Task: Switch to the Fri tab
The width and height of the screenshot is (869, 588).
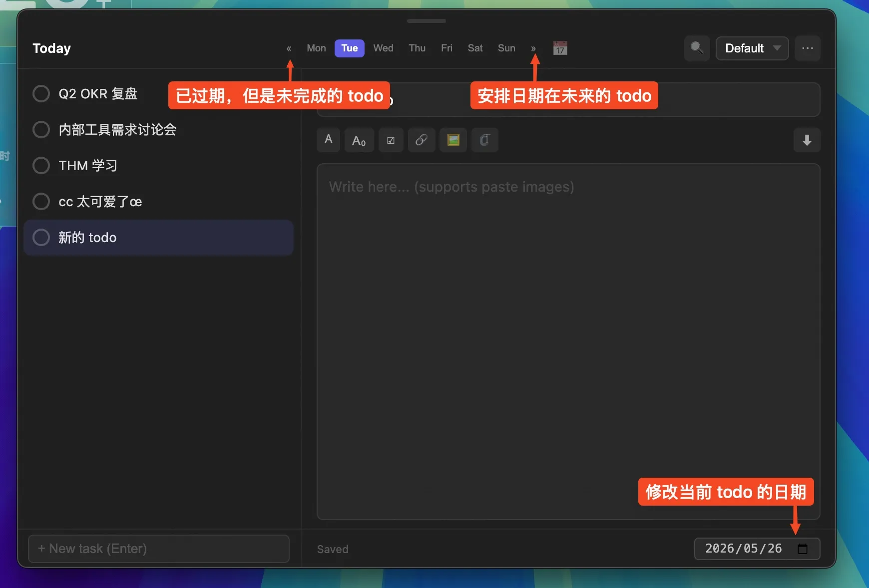Action: point(446,48)
